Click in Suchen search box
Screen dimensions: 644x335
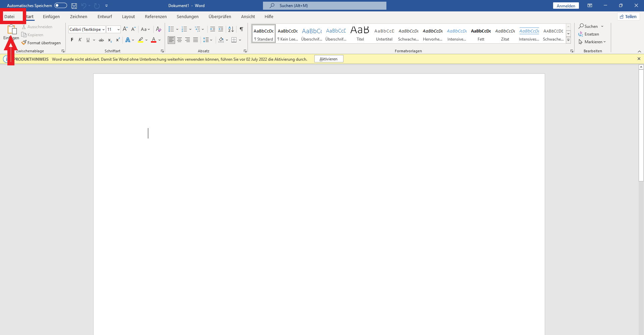tap(325, 6)
